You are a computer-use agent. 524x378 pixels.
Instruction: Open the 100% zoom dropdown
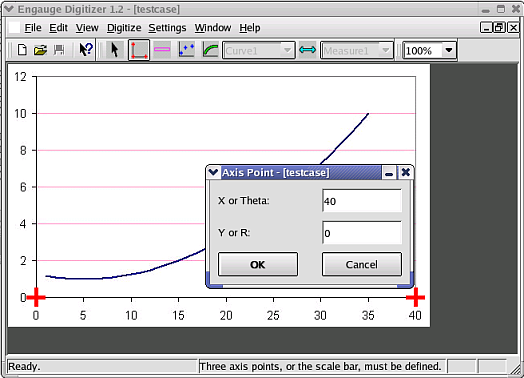[448, 50]
